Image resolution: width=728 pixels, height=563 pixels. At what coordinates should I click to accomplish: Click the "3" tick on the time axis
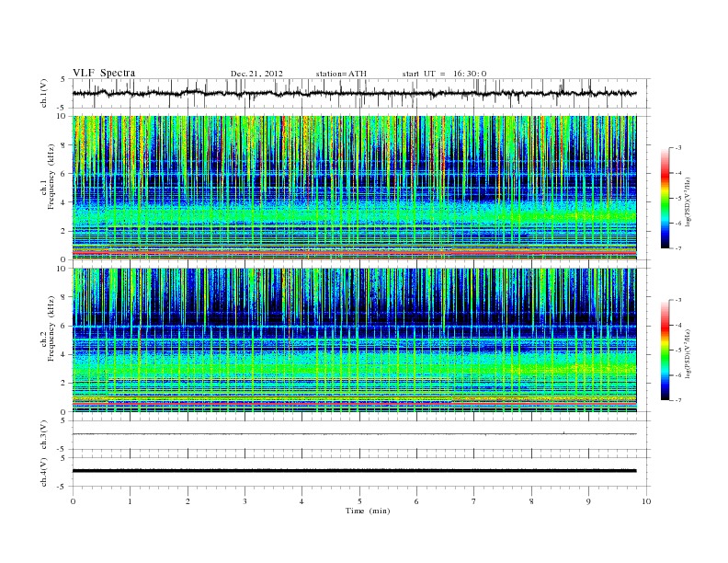coord(245,501)
